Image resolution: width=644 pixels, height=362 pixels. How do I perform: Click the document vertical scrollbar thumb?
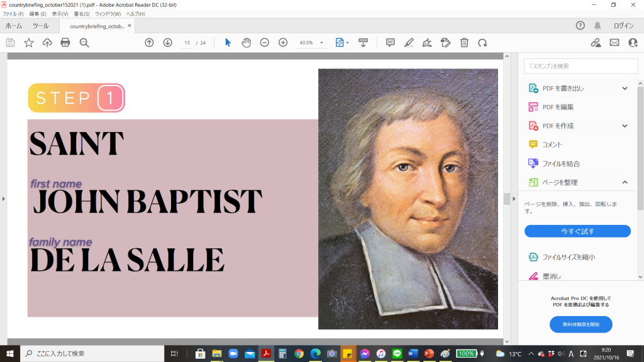point(507,199)
